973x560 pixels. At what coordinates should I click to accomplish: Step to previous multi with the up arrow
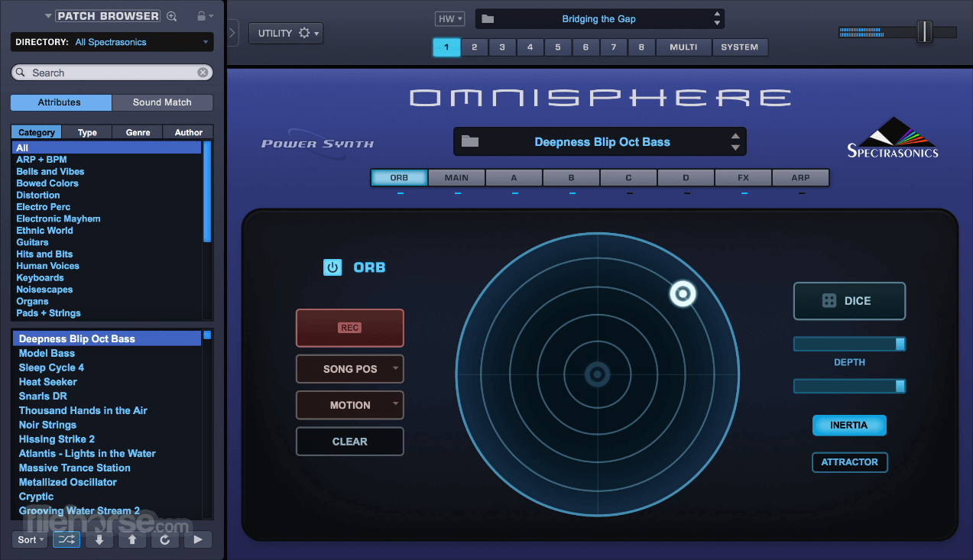717,14
